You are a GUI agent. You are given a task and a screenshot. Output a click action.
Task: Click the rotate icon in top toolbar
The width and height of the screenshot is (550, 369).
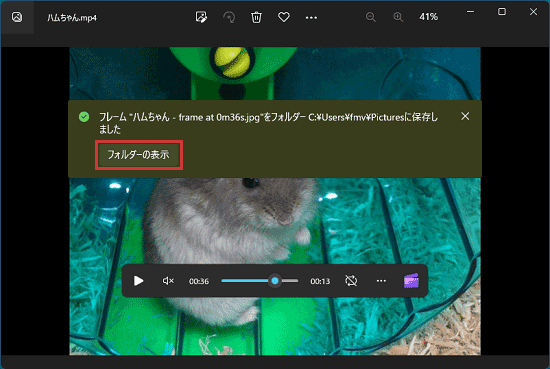(x=229, y=17)
